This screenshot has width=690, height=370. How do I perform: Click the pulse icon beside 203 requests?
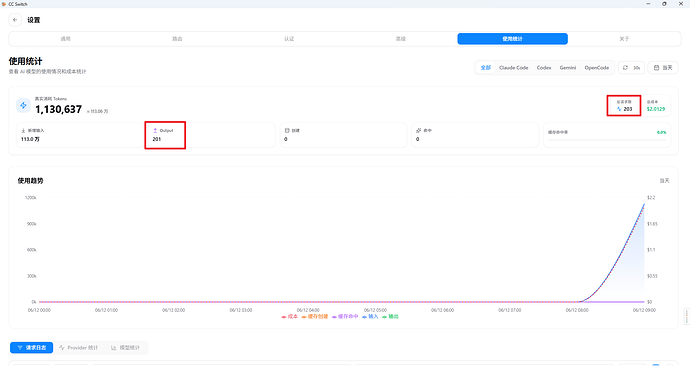(619, 109)
